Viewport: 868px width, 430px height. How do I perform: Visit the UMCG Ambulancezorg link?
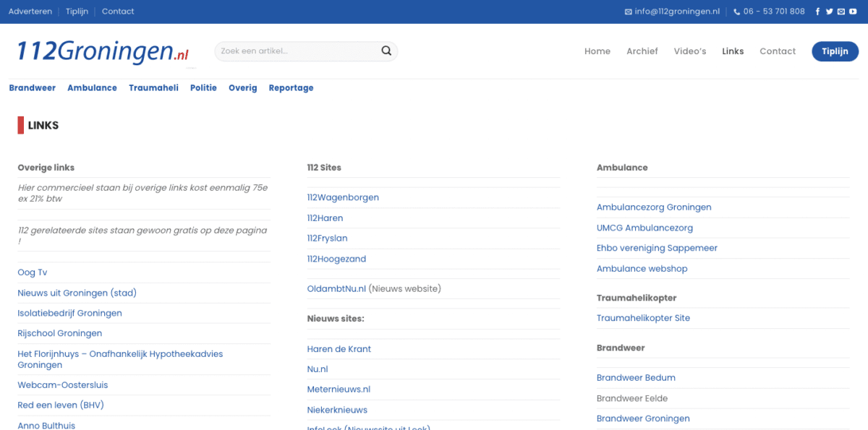(644, 228)
